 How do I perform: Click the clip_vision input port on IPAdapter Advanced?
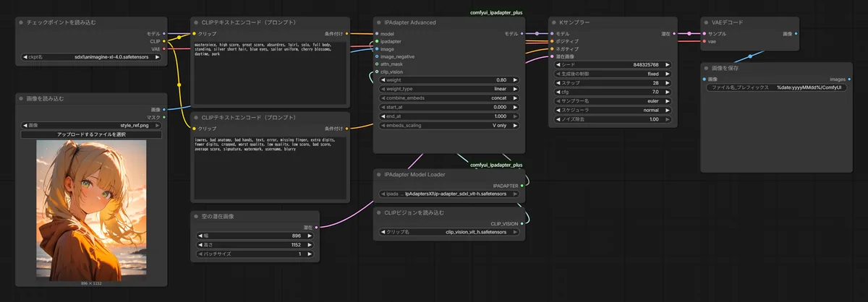[x=377, y=72]
